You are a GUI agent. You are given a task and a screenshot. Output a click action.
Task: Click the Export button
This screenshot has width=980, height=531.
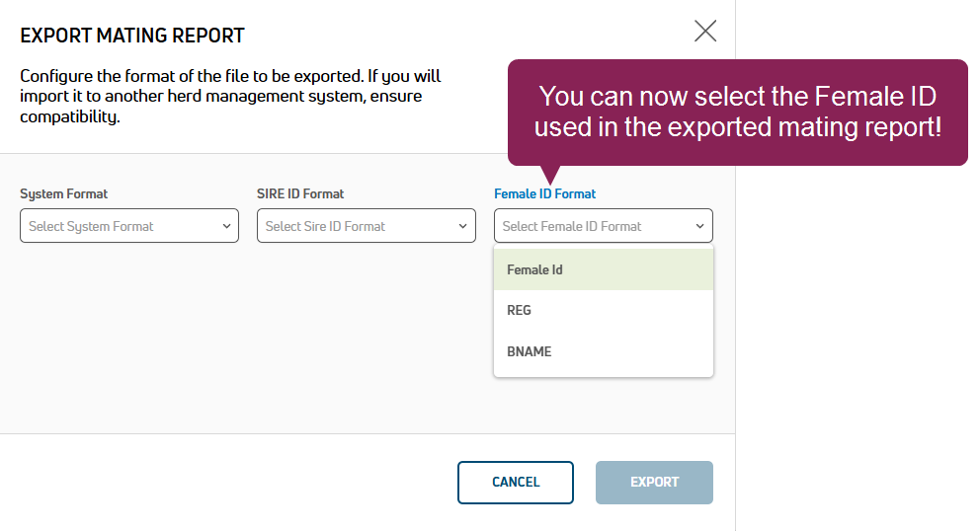coord(654,483)
